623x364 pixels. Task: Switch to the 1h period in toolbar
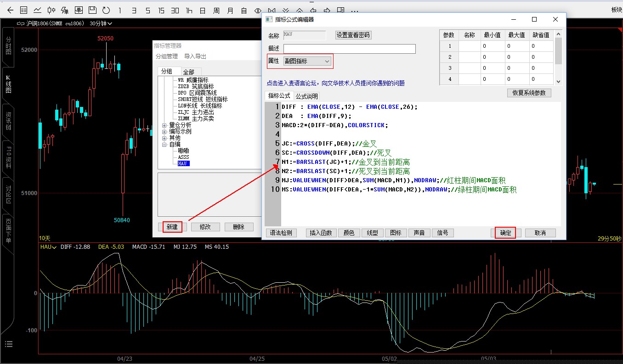point(189,10)
